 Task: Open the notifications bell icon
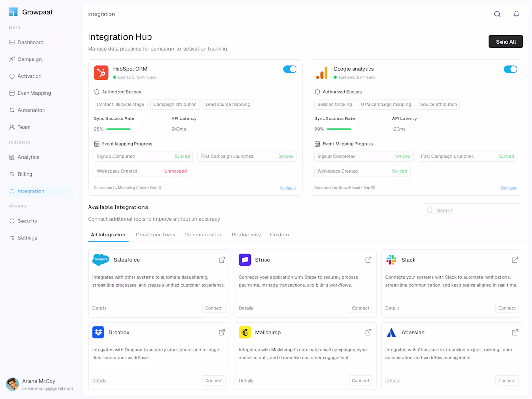tap(516, 14)
